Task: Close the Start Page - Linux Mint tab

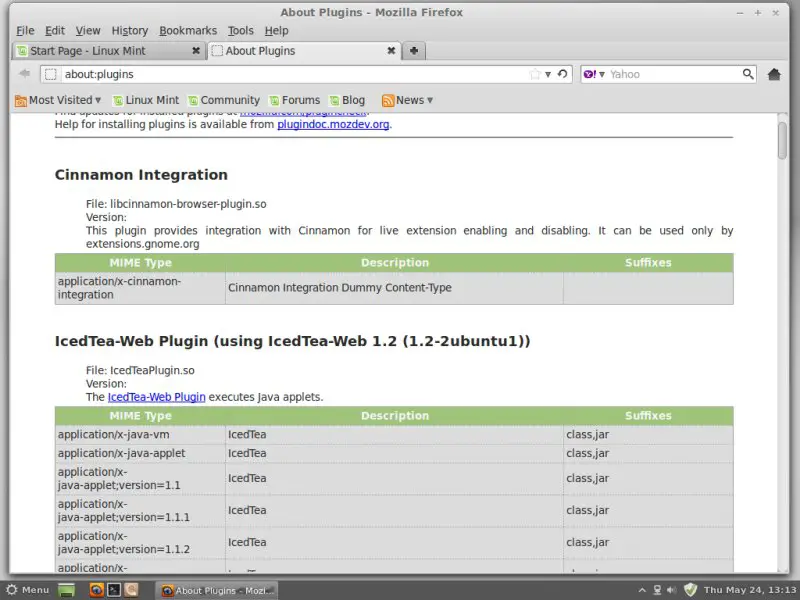Action: click(x=196, y=51)
